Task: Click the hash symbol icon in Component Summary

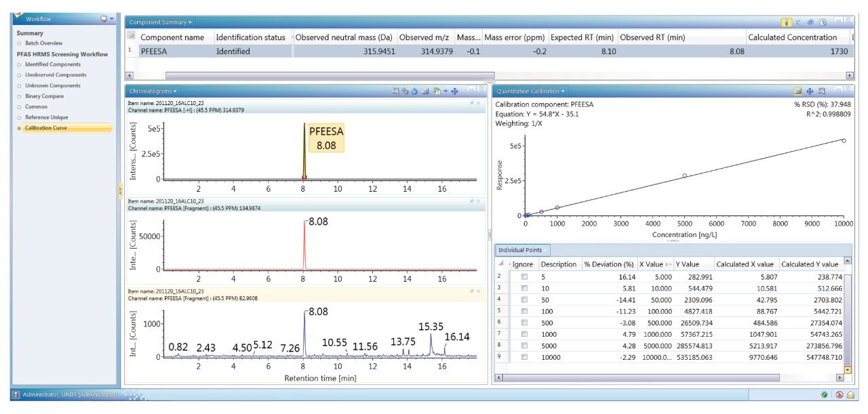Action: (x=810, y=22)
